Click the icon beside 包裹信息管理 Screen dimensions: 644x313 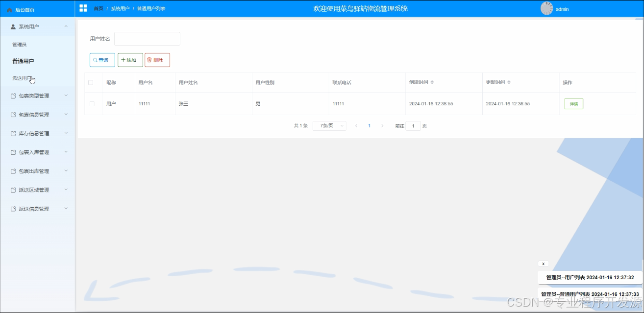pos(13,115)
